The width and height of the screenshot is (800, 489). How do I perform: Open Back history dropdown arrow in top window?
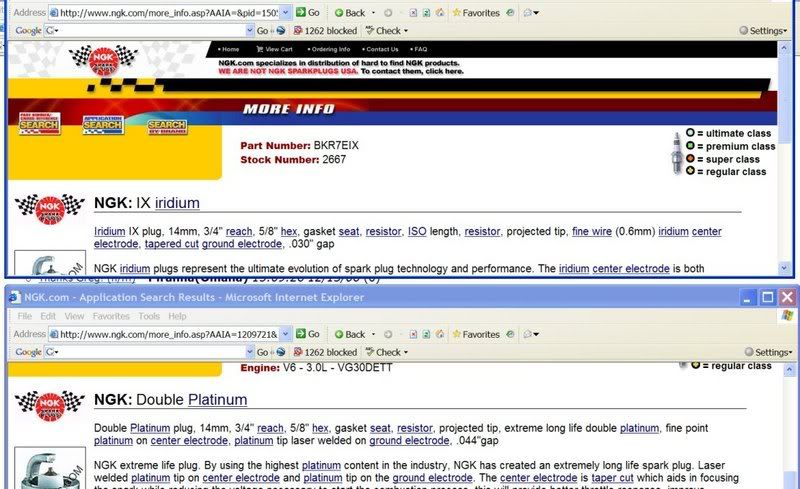point(373,13)
